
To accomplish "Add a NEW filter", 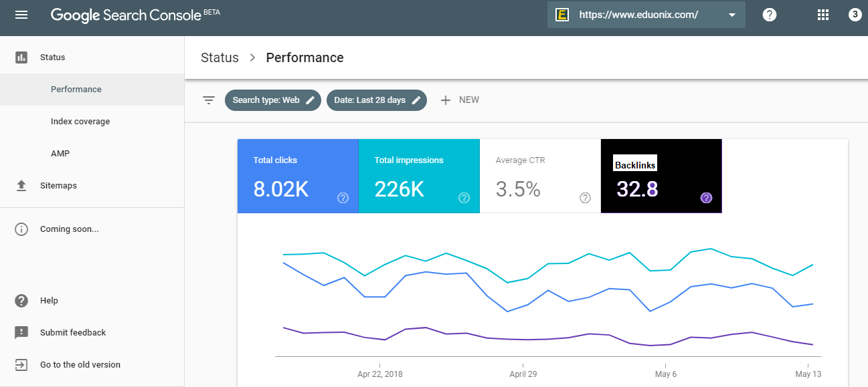I will (x=460, y=100).
